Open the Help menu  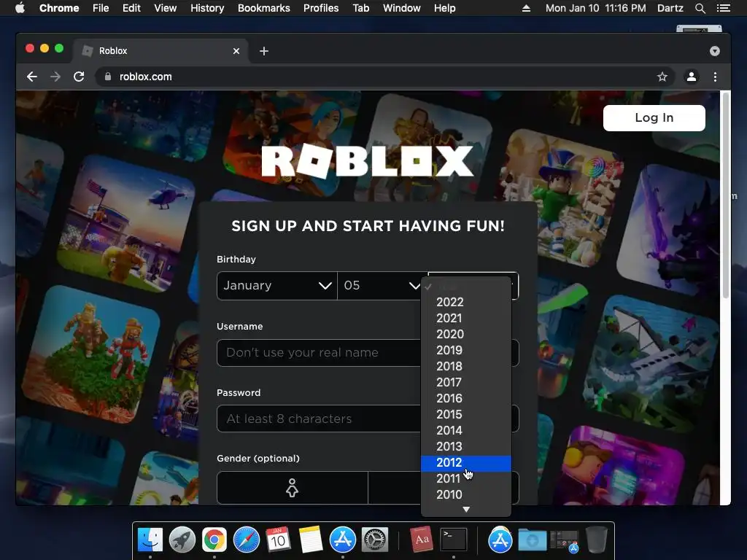click(x=444, y=8)
